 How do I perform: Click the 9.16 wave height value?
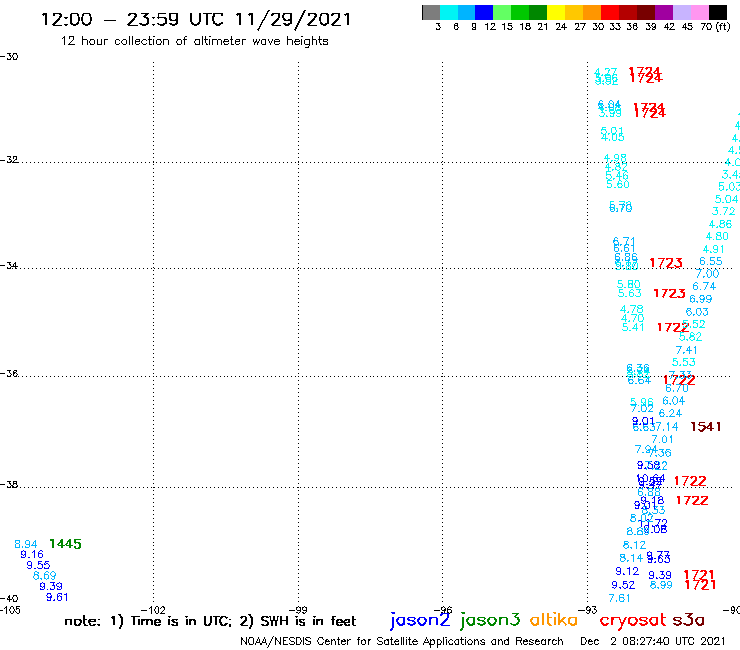pyautogui.click(x=32, y=555)
